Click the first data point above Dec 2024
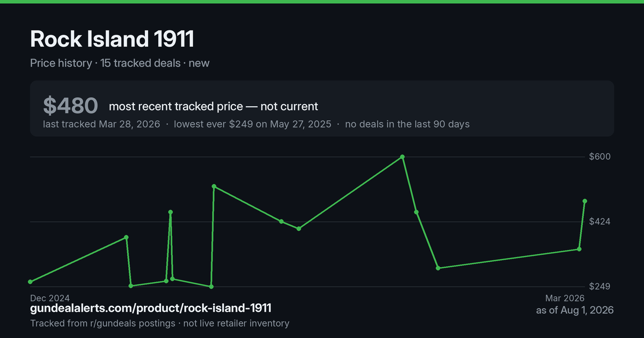Viewport: 644px width, 338px height. (30, 282)
